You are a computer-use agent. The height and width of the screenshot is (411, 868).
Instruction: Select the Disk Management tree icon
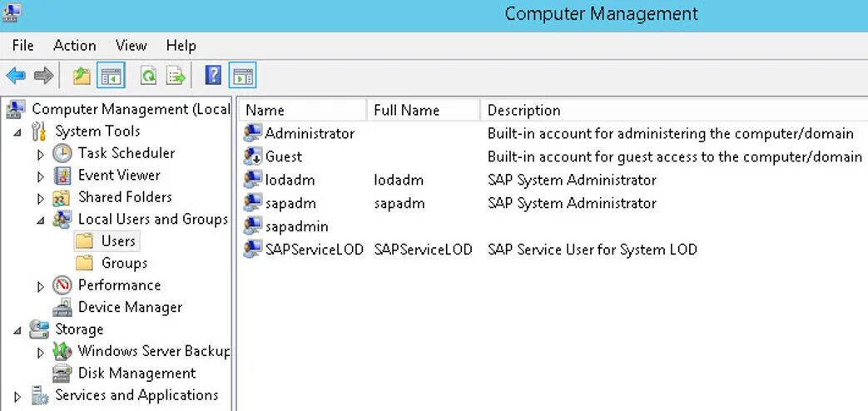click(x=62, y=374)
